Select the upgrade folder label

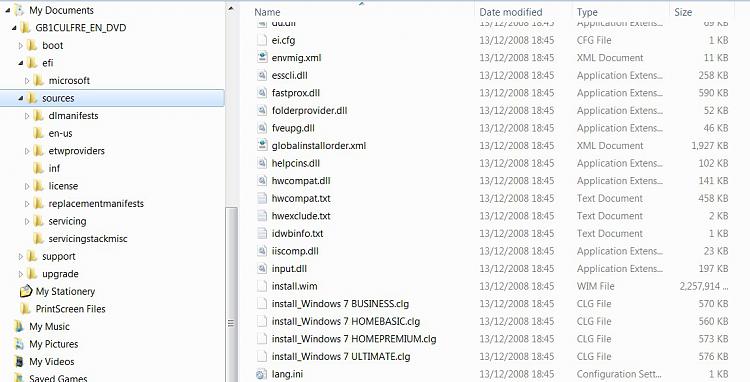click(x=60, y=274)
